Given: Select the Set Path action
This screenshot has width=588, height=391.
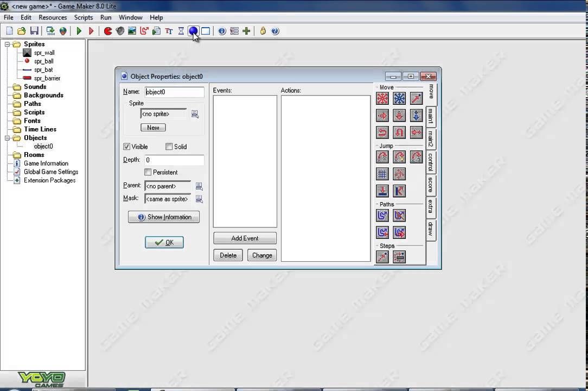Looking at the screenshot, I should 382,216.
